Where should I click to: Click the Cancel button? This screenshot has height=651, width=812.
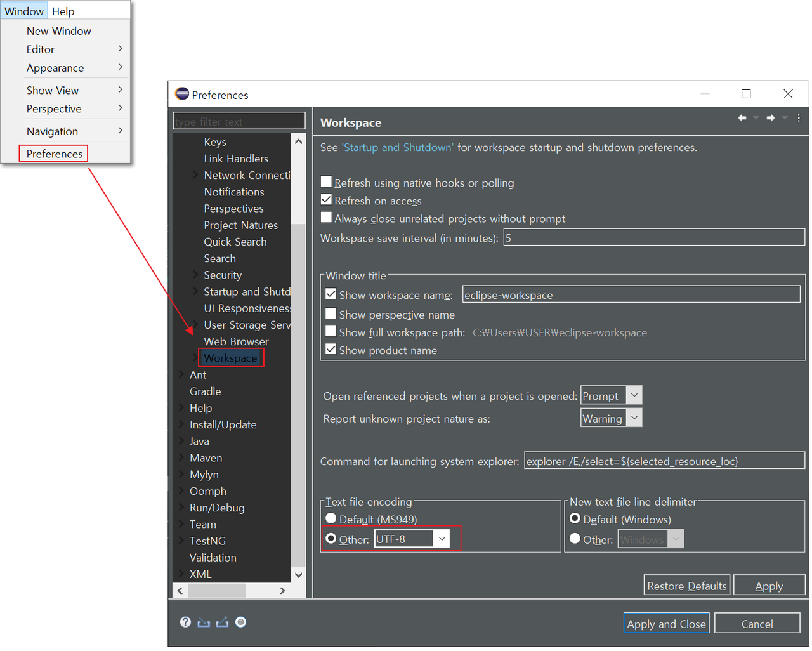click(x=757, y=623)
